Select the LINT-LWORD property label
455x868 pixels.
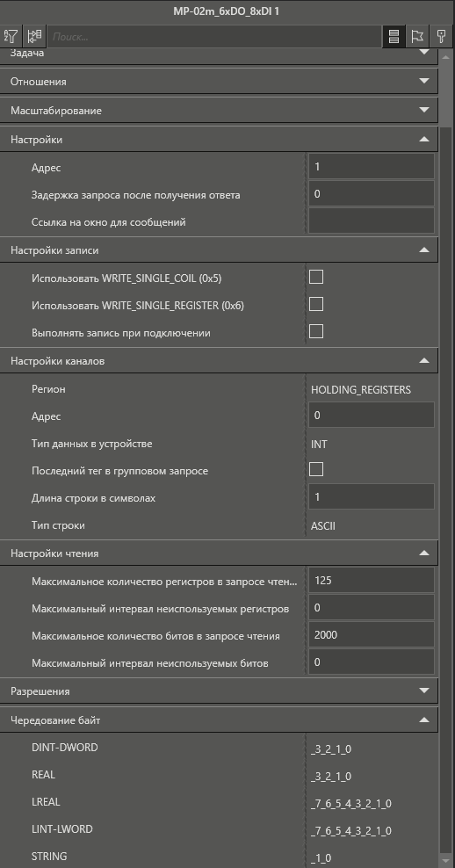click(x=62, y=828)
